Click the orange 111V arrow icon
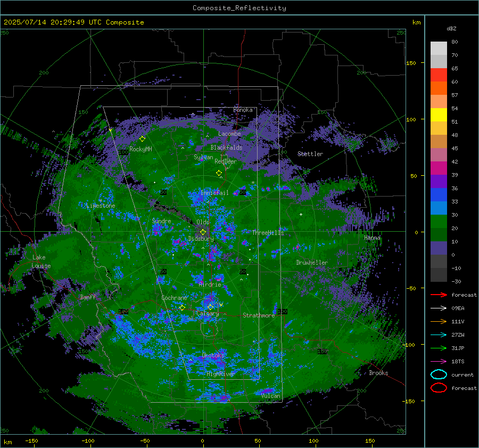This screenshot has width=479, height=448. [x=439, y=321]
